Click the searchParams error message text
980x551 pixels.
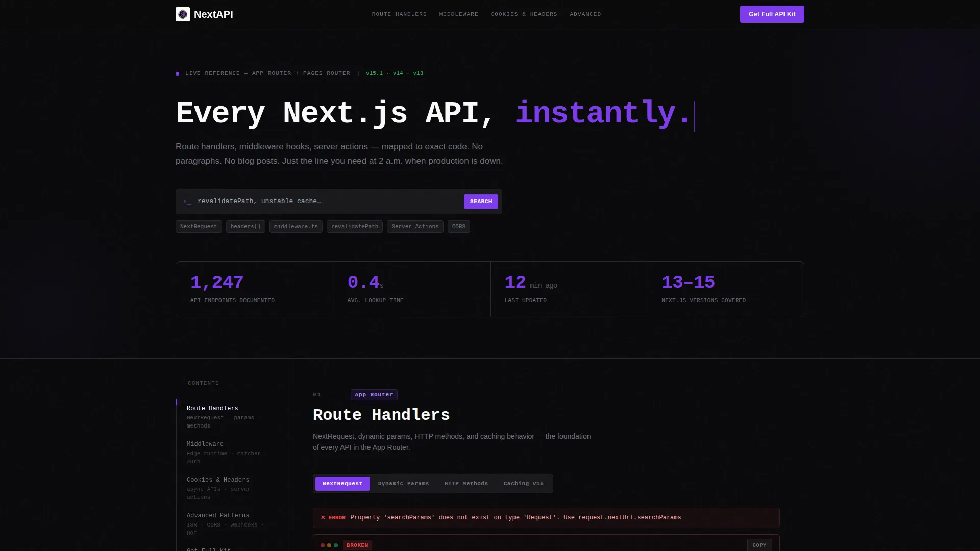pos(516,517)
